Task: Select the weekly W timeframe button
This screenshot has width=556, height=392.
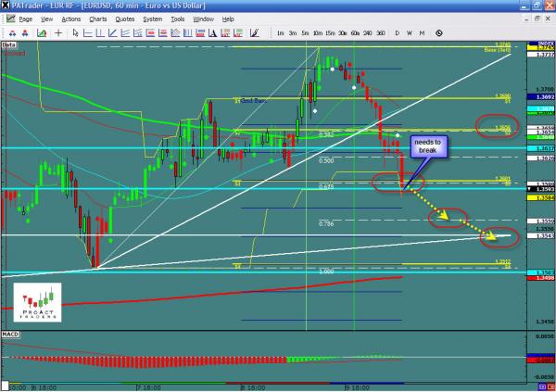Action: point(410,33)
